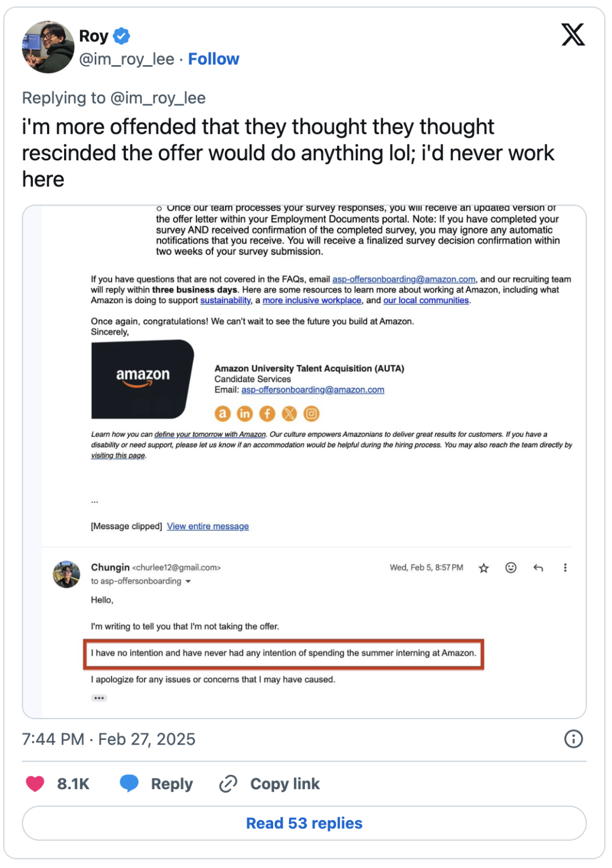The width and height of the screenshot is (612, 868).
Task: Follow the @im_roy_lee account
Action: [214, 59]
